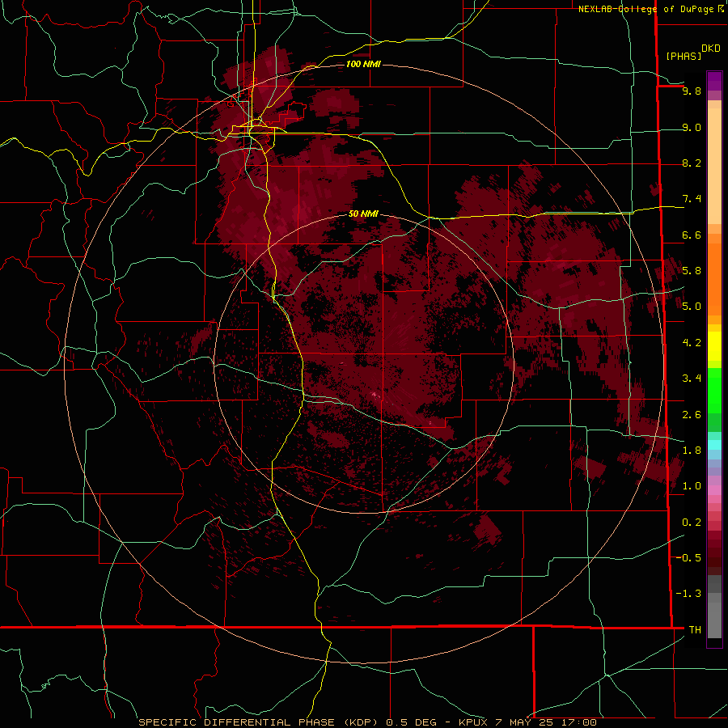Viewport: 728px width, 728px height.
Task: Click the DKD product code label
Action: tap(711, 49)
